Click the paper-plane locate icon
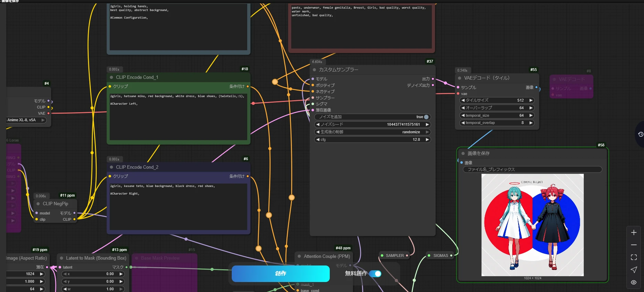Screen dimensions: 644x292 [x=634, y=270]
